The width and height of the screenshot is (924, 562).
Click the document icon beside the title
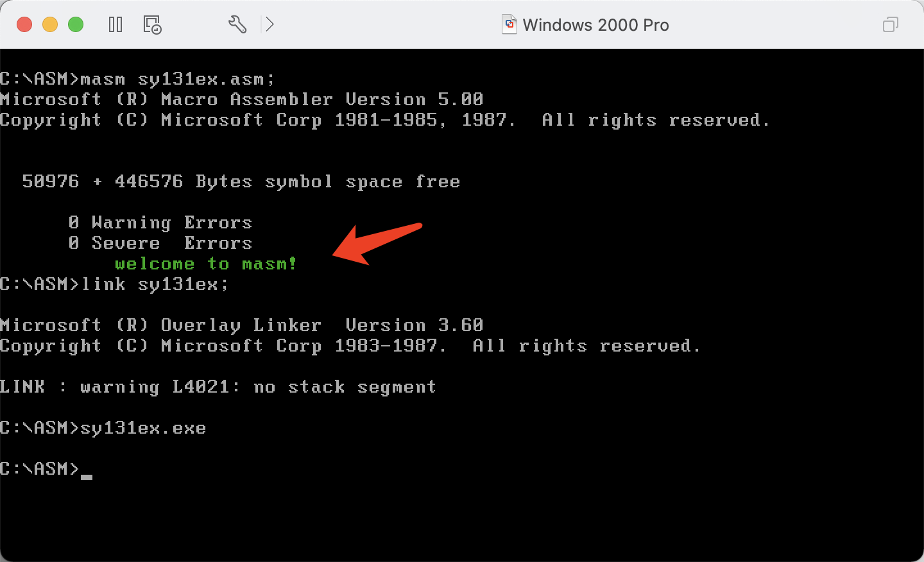coord(509,24)
